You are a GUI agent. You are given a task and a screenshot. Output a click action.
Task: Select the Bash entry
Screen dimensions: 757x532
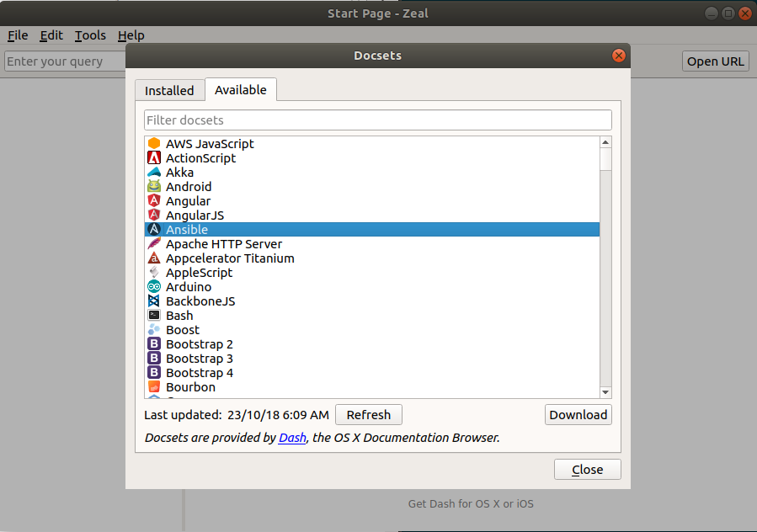[x=371, y=315]
